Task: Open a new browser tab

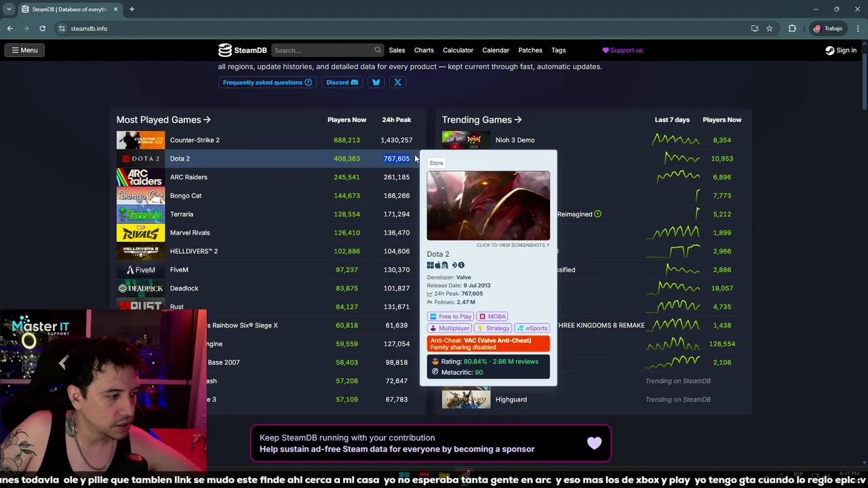Action: pos(132,9)
